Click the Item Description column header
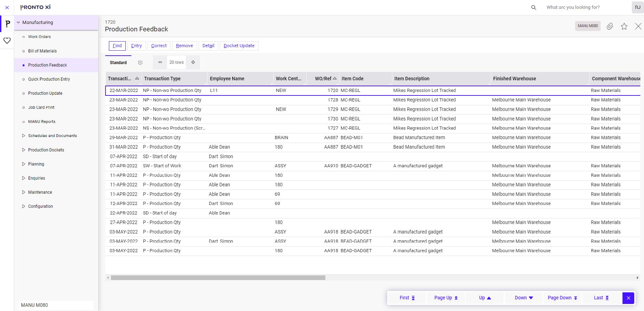The image size is (644, 311). [441, 79]
